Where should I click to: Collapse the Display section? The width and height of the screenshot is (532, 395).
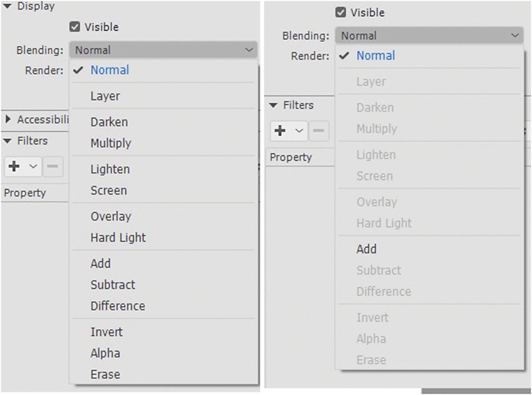7,6
